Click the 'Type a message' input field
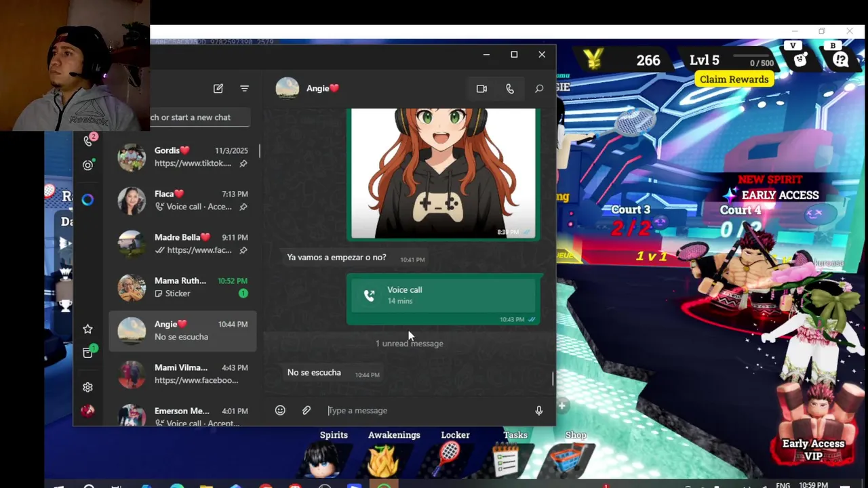The width and height of the screenshot is (868, 488). [x=426, y=410]
